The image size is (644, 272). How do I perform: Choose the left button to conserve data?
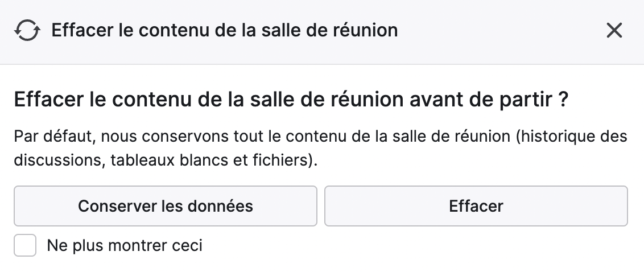(166, 206)
